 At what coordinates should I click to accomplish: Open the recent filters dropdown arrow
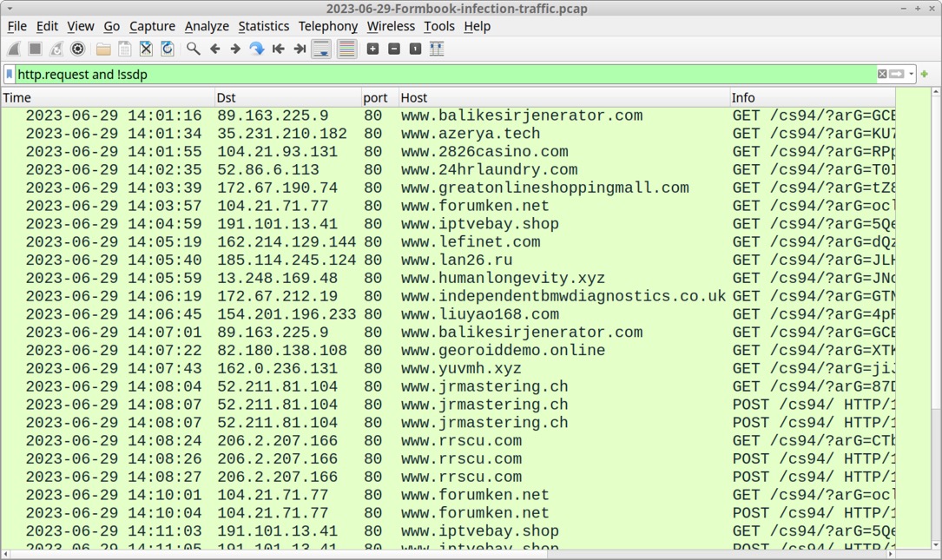coord(912,74)
